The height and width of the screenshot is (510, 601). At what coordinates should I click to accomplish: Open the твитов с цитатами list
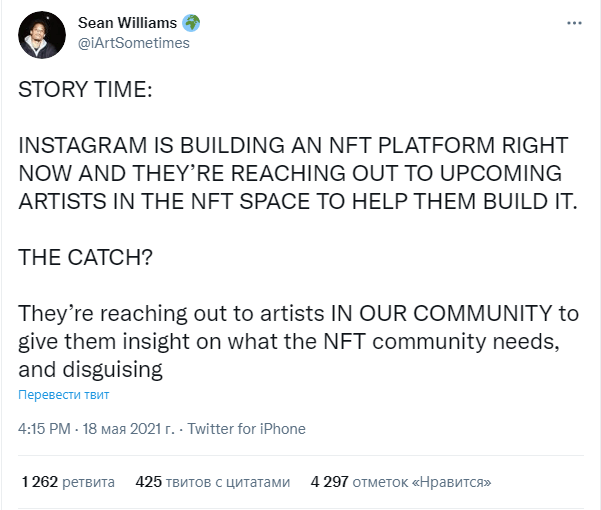[228, 482]
